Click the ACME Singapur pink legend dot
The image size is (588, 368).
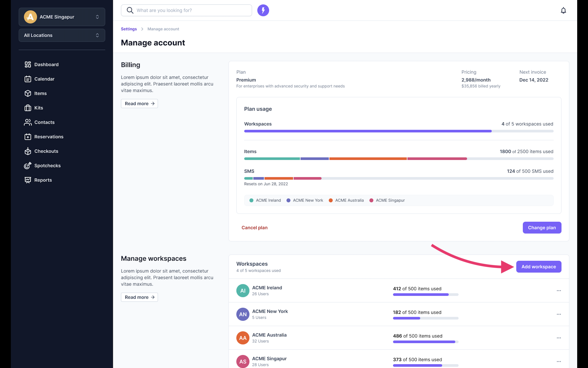(x=371, y=200)
